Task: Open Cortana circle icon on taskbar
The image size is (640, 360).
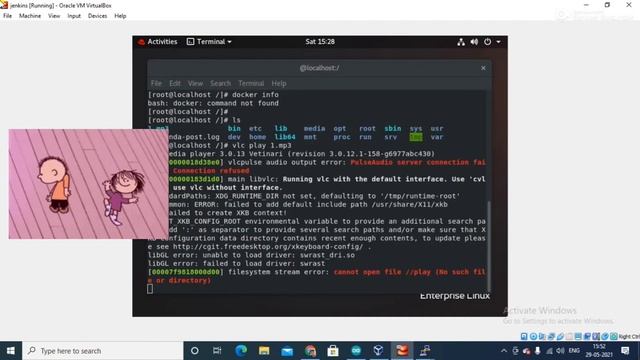Action: click(x=195, y=351)
